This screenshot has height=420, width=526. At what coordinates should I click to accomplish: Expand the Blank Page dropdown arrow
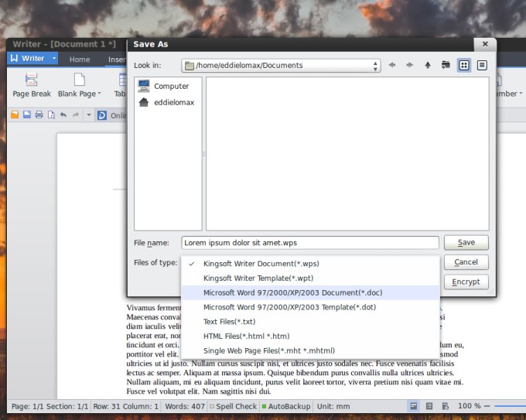tap(99, 94)
